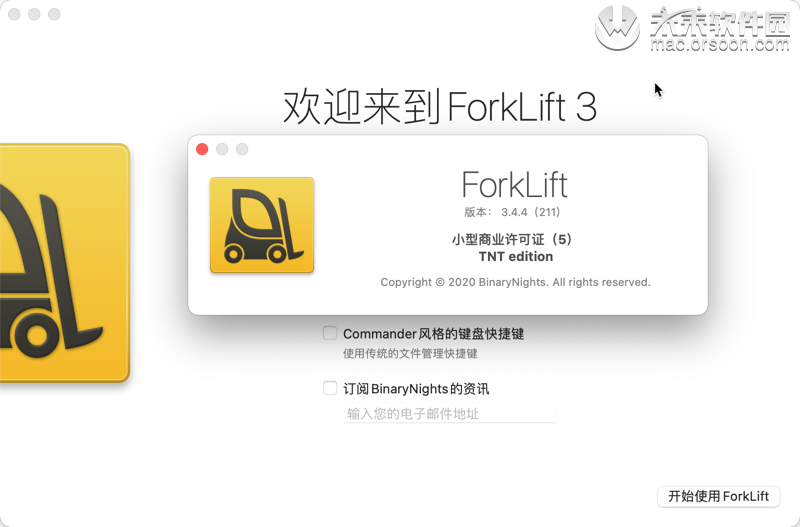The width and height of the screenshot is (800, 527).
Task: Click the TNT edition label
Action: tap(516, 257)
